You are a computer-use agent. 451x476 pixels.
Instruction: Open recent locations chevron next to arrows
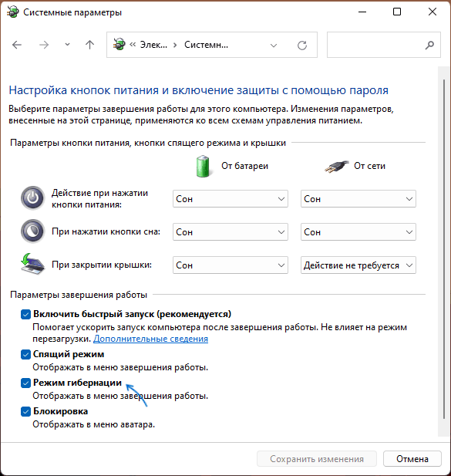[x=67, y=45]
